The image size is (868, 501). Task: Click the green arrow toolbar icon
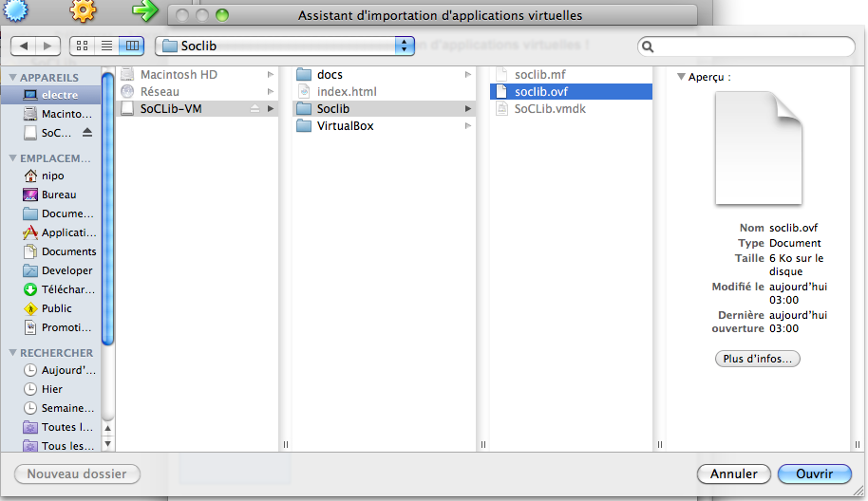click(145, 9)
